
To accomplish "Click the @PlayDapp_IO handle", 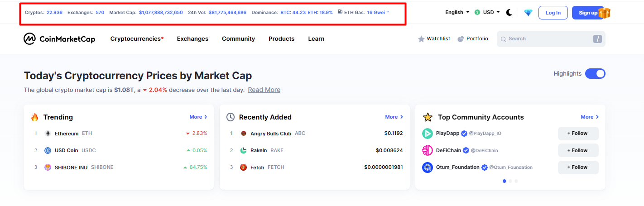I will 485,134.
